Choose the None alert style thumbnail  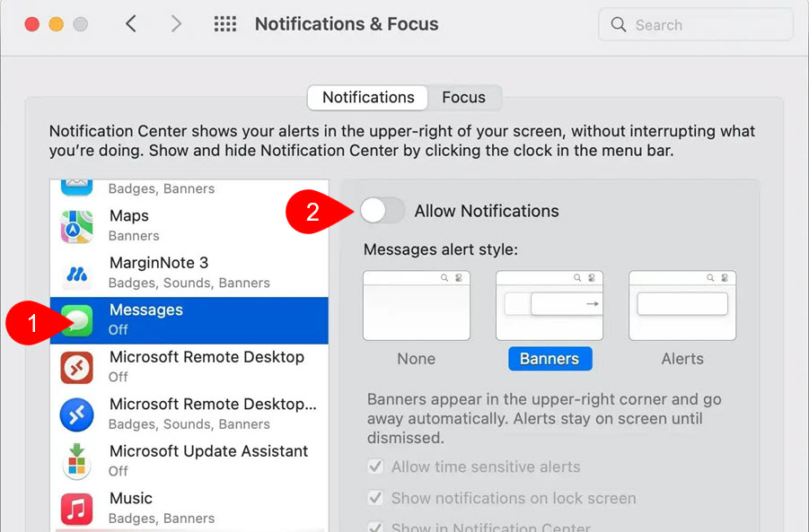click(x=417, y=305)
